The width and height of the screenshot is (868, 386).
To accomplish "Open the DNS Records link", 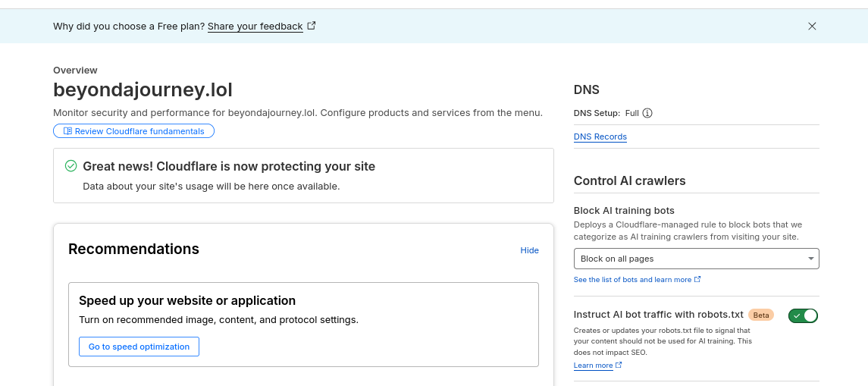I will click(x=600, y=137).
